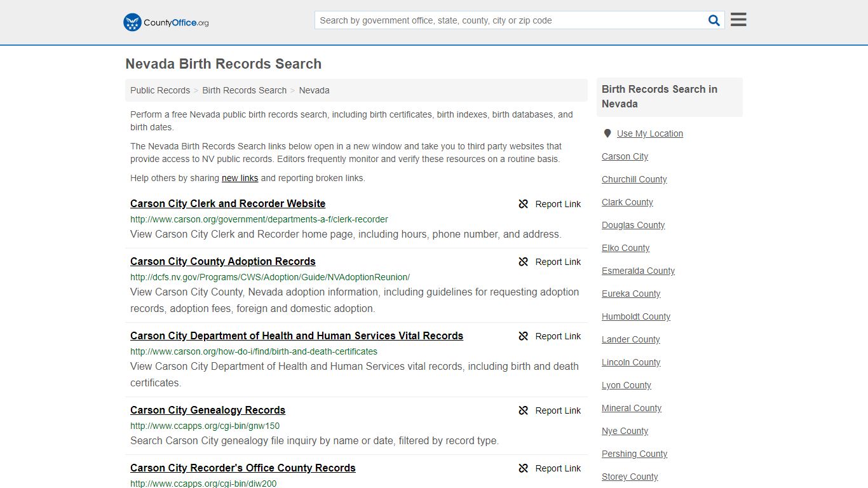Select Douglas County in sidebar
868x488 pixels.
[634, 225]
